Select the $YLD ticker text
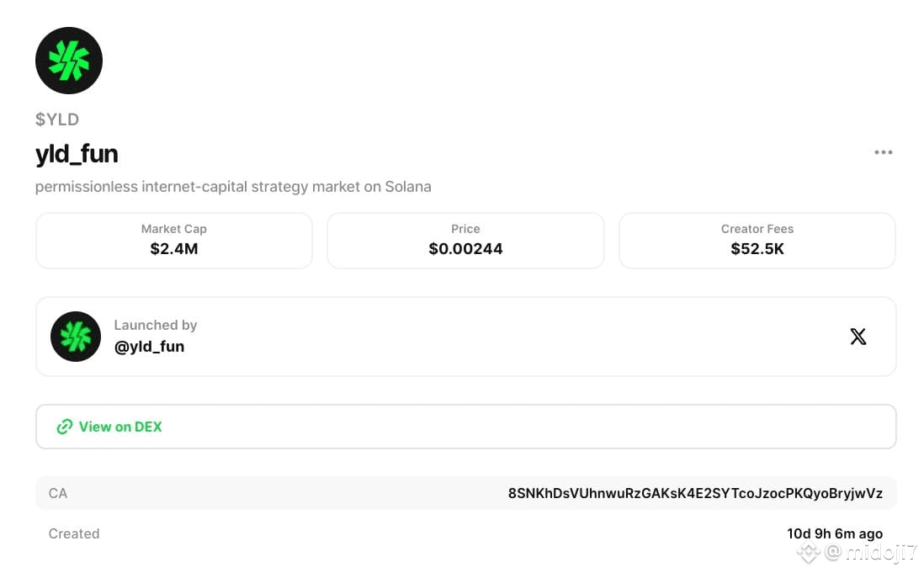 tap(57, 119)
